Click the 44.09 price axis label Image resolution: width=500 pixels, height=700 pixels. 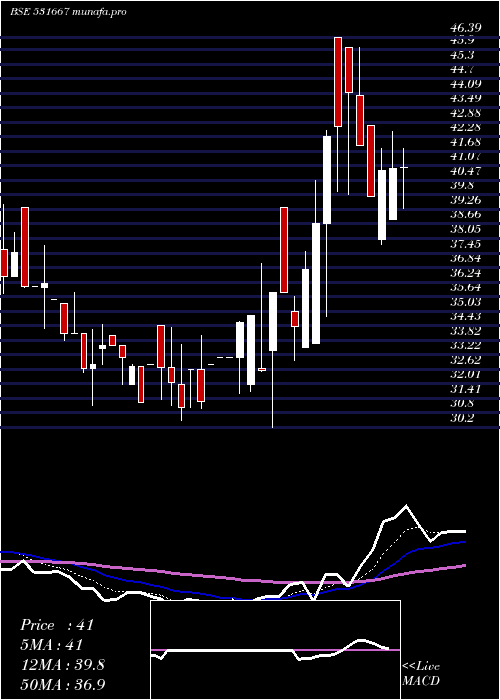tap(465, 84)
